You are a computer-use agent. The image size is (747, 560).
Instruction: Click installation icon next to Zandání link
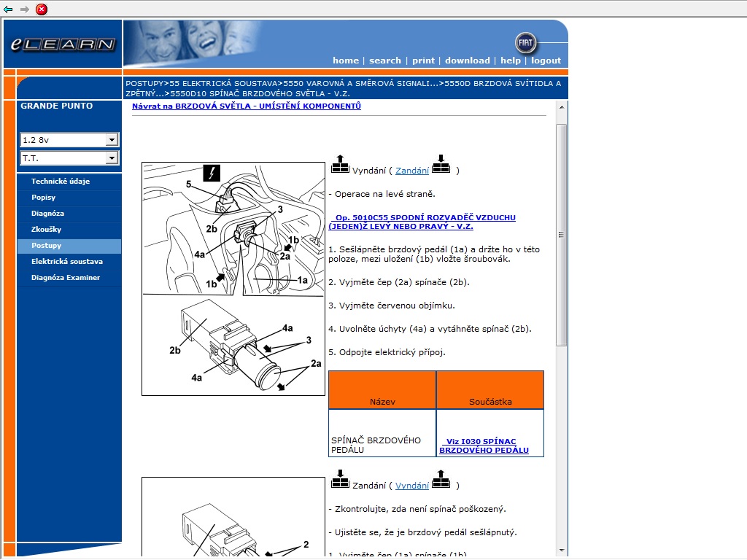point(441,165)
